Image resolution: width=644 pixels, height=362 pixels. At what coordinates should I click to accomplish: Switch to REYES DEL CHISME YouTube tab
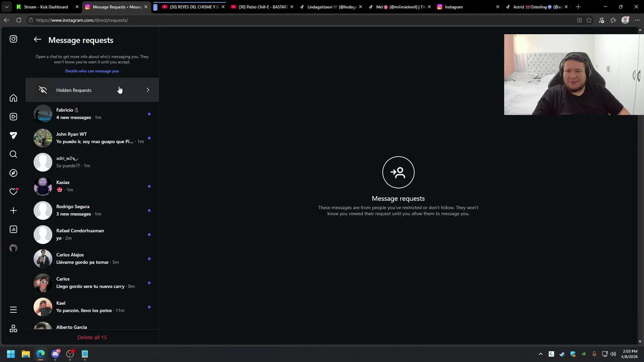click(193, 7)
